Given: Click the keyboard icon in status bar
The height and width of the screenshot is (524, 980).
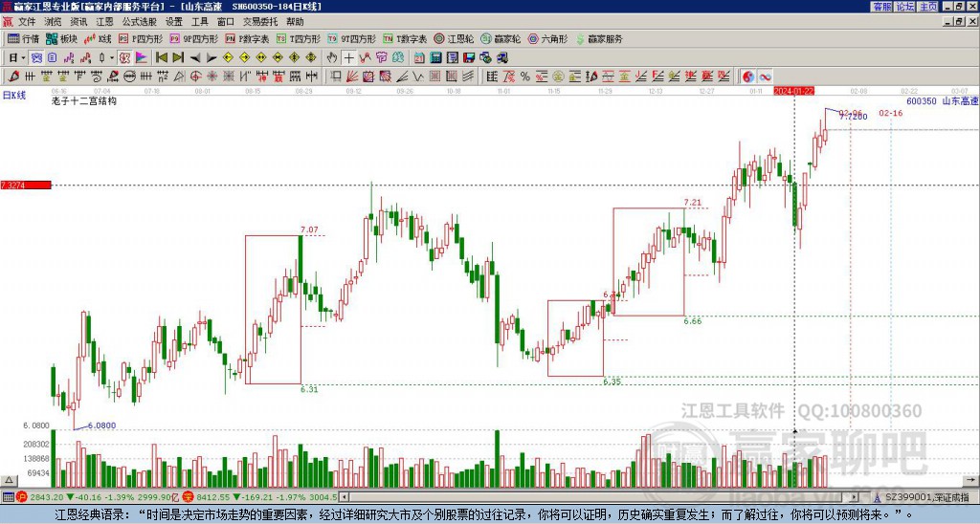Looking at the screenshot, I should (8, 497).
